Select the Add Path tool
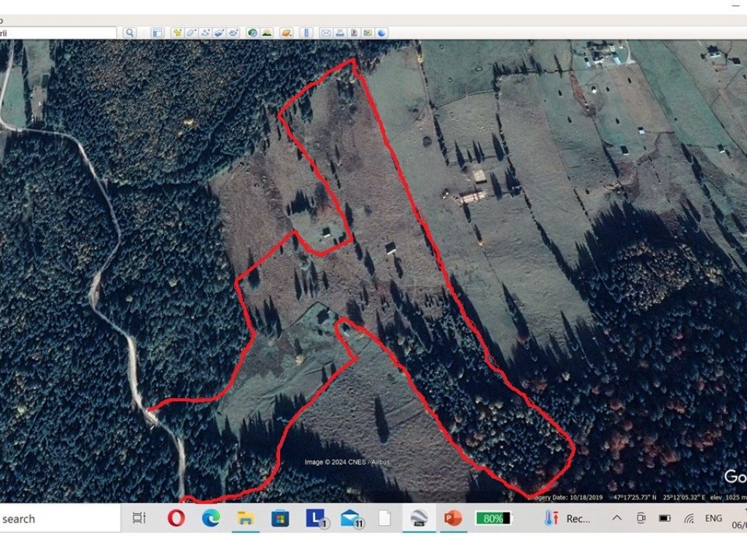This screenshot has width=747, height=560. click(x=206, y=33)
